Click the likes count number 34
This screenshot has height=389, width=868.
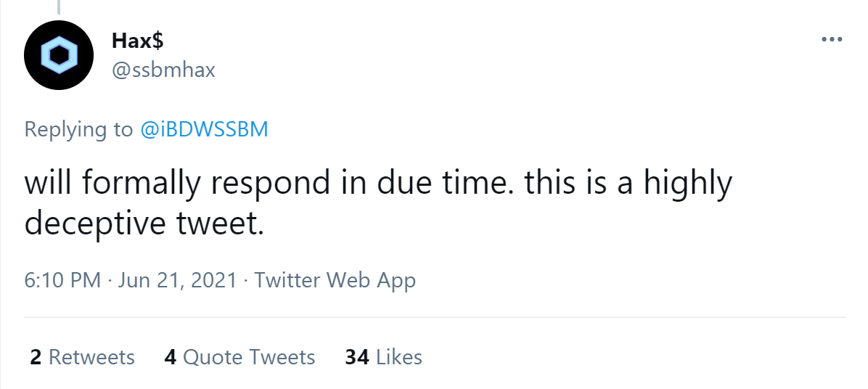pos(357,357)
